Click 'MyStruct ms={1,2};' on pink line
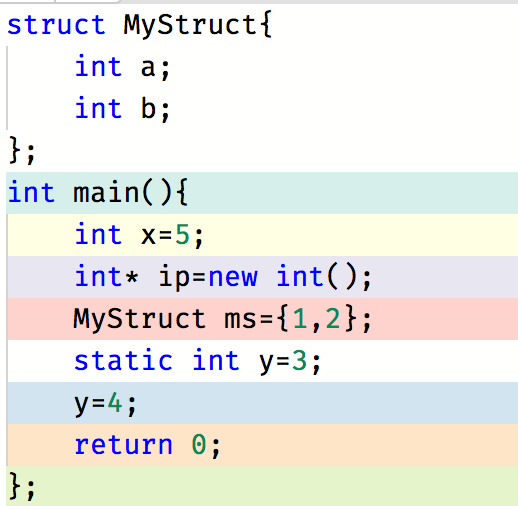Screen dimensions: 518x506 coord(222,319)
